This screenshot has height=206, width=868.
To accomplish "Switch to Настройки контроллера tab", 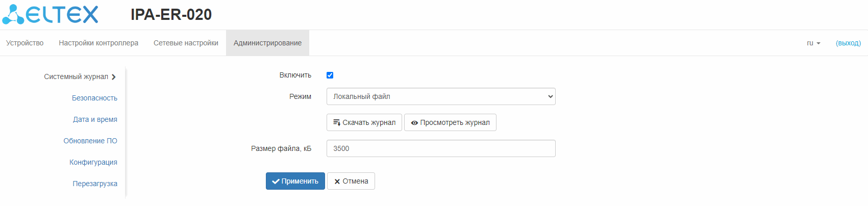I will 98,43.
